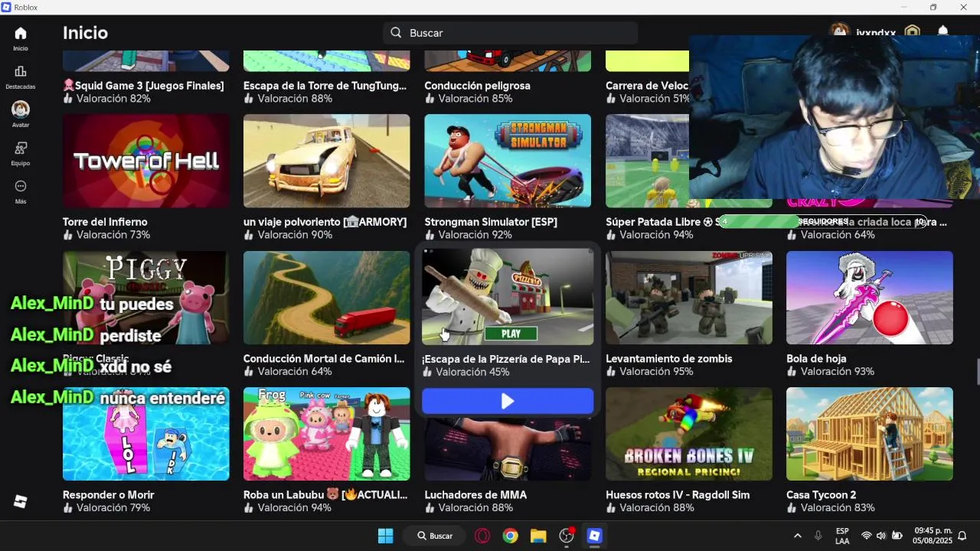Open Roba un Labubu game thumbnail
The width and height of the screenshot is (980, 551).
pyautogui.click(x=327, y=434)
